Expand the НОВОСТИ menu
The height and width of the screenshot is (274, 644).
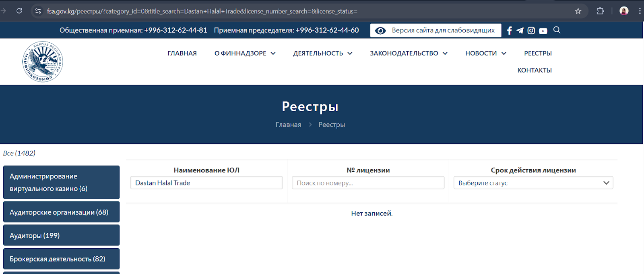(x=486, y=53)
